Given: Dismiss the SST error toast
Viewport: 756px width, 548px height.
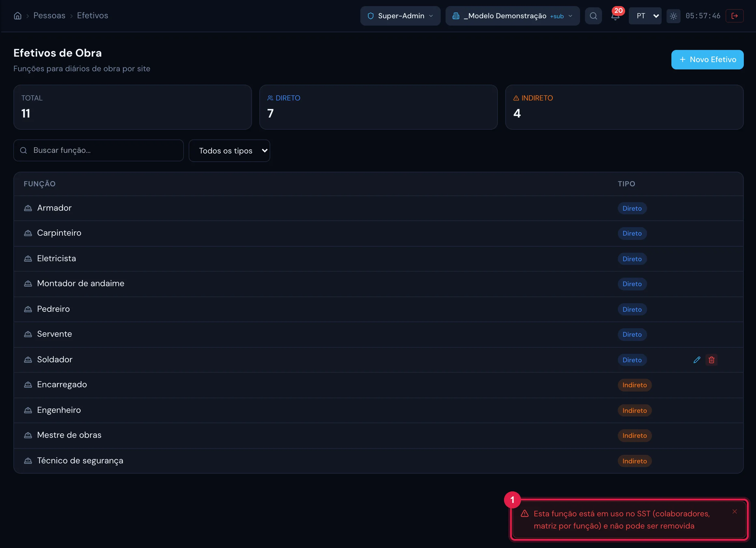Looking at the screenshot, I should click(735, 511).
